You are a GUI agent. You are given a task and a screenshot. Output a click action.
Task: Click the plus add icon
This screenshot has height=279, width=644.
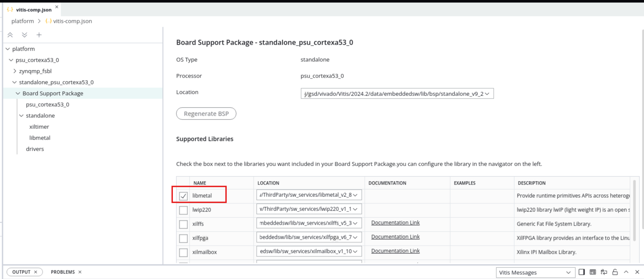click(39, 35)
